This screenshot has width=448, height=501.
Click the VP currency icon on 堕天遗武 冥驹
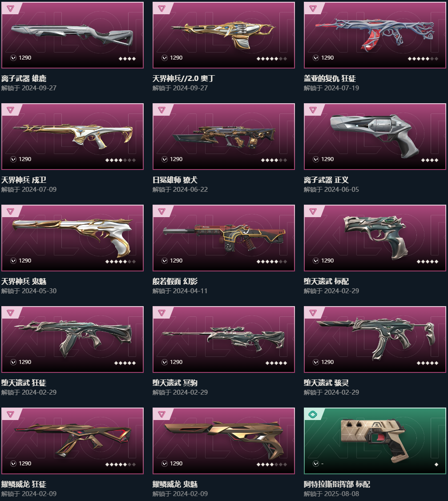[x=165, y=362]
